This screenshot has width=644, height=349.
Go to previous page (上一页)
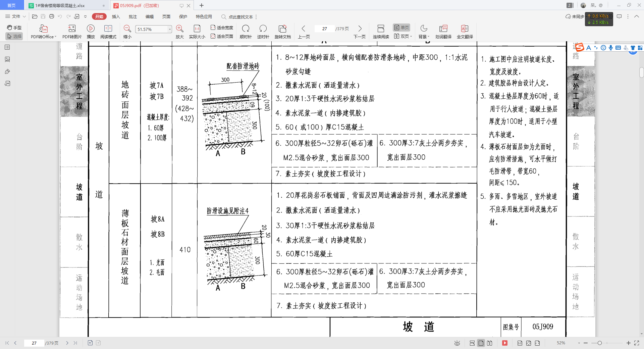tap(304, 32)
